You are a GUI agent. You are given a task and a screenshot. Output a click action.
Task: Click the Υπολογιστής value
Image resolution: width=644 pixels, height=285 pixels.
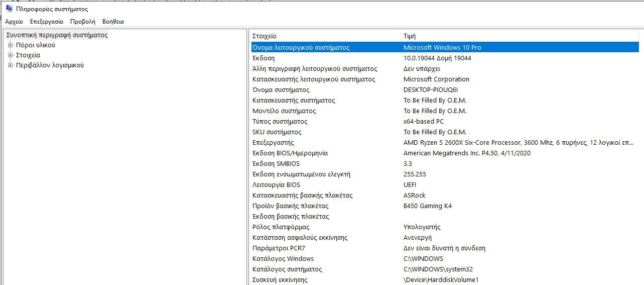pyautogui.click(x=422, y=227)
